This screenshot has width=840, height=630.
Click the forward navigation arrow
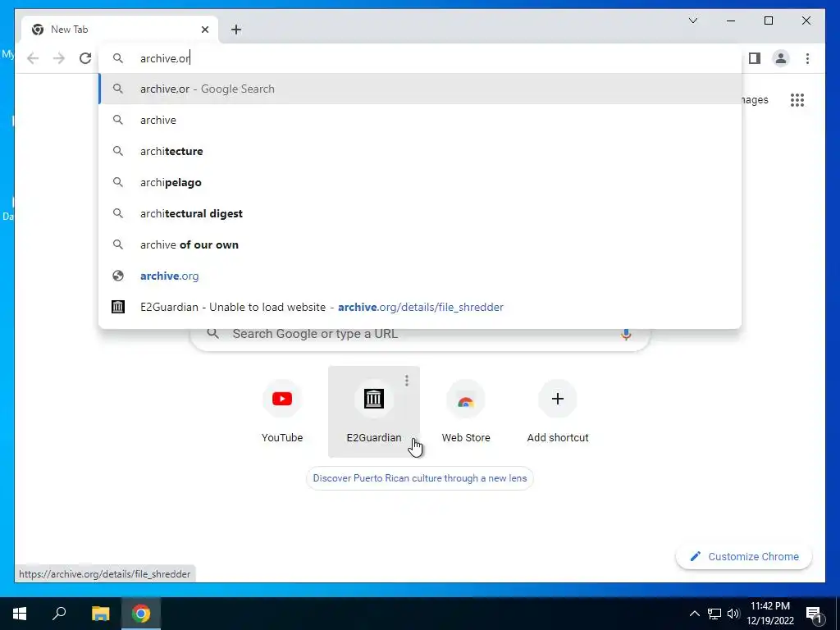tap(59, 58)
